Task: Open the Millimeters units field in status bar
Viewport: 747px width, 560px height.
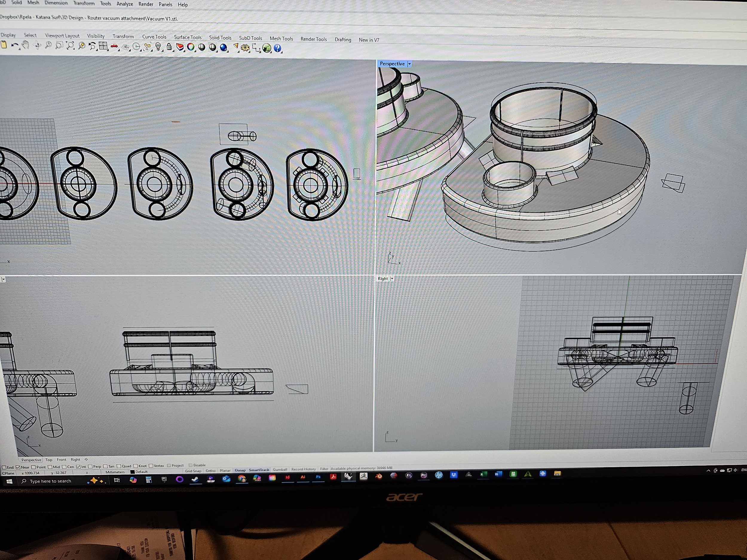Action: click(115, 472)
